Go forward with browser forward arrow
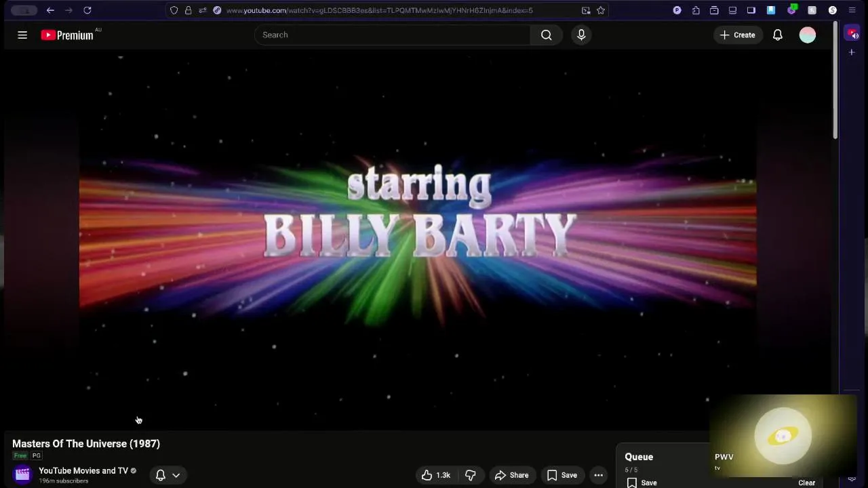The width and height of the screenshot is (868, 488). tap(68, 10)
